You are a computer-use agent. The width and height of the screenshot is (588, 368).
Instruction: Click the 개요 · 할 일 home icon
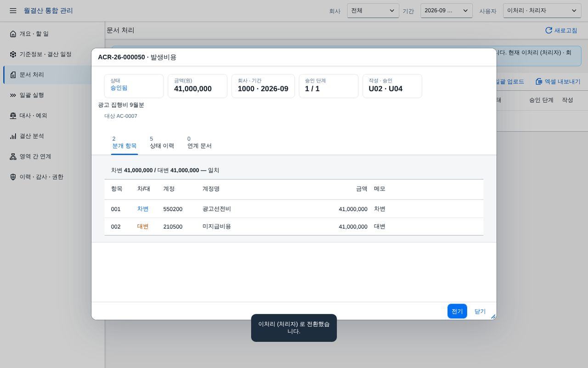13,34
